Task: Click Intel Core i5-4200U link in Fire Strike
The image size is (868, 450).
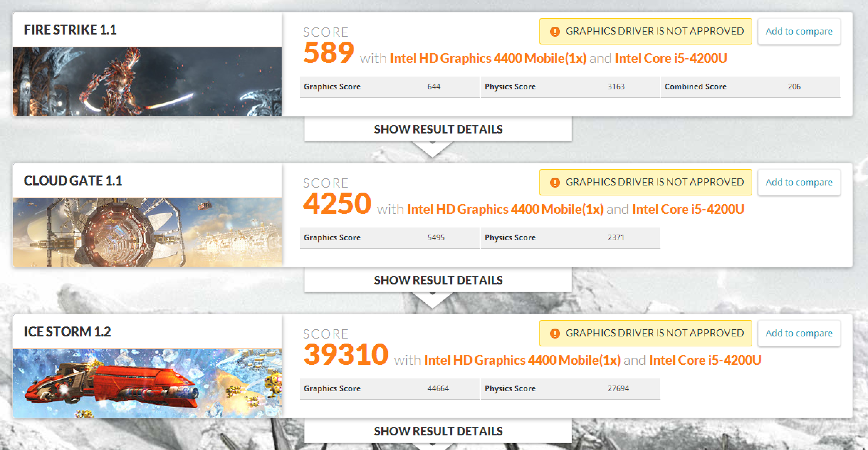Action: [671, 58]
